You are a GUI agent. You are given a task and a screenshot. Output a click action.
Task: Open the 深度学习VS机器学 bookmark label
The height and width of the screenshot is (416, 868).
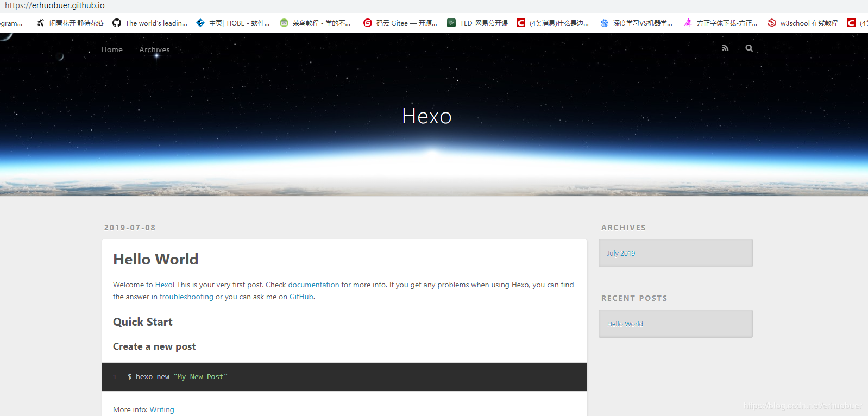click(x=643, y=23)
